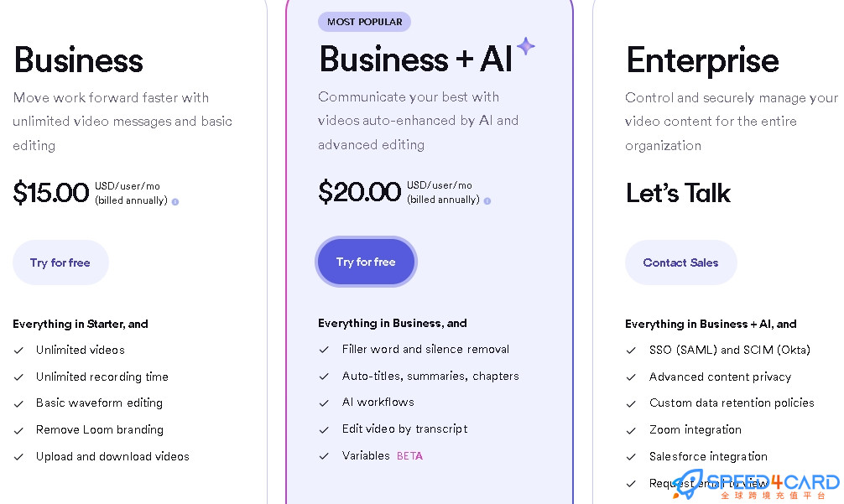844x504 pixels.
Task: Click Try for free under Business + AI
Action: point(366,262)
